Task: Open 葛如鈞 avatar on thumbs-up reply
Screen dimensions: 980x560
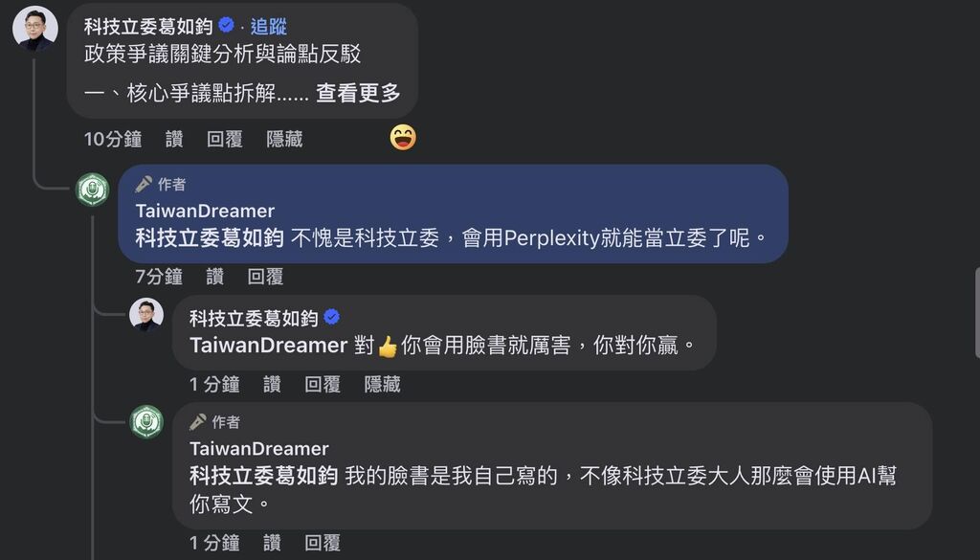Action: 146,315
